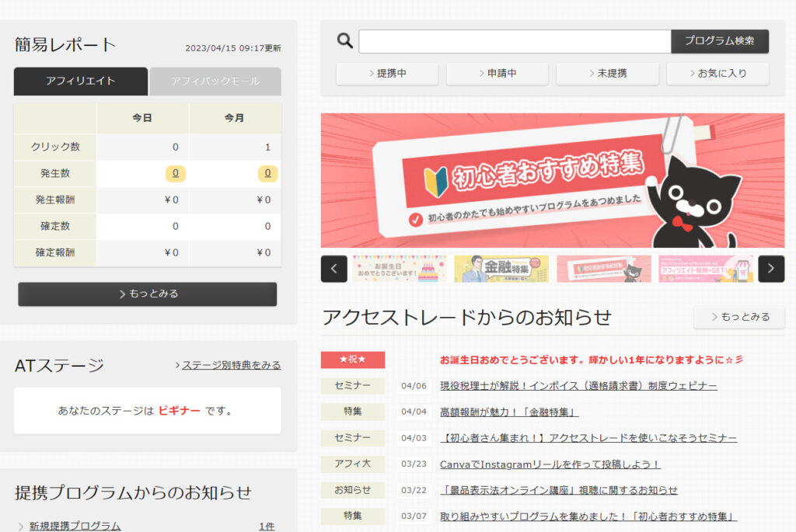Select the 金融特集 banner thumbnail

[x=501, y=269]
